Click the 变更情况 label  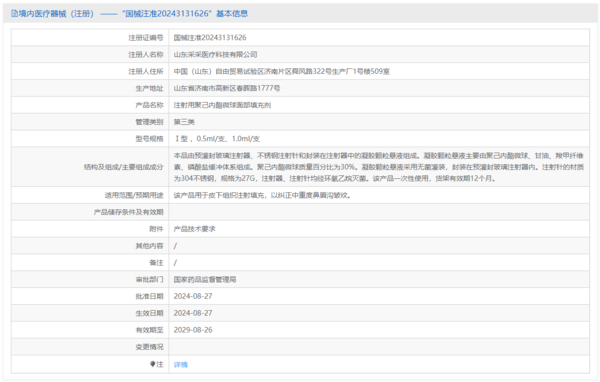click(x=149, y=347)
